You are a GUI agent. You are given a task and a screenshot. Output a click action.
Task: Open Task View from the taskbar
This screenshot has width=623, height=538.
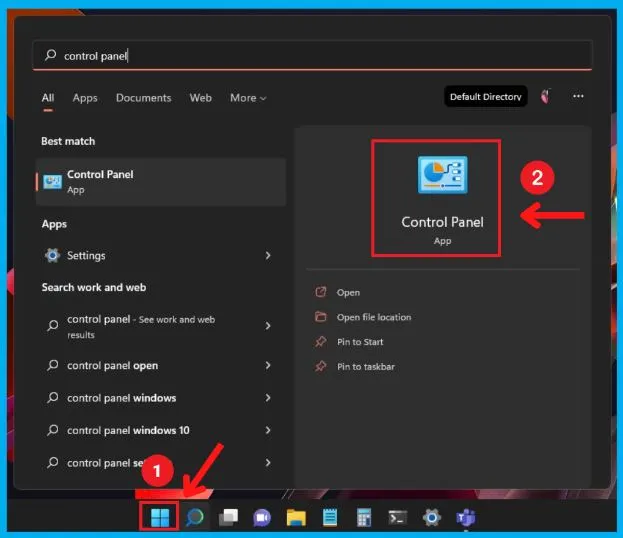(228, 517)
